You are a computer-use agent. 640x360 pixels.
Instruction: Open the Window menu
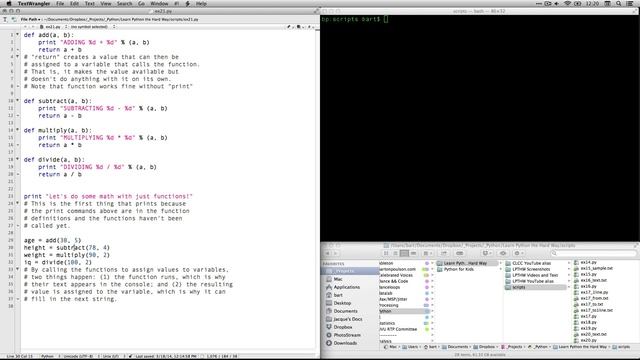click(159, 3)
